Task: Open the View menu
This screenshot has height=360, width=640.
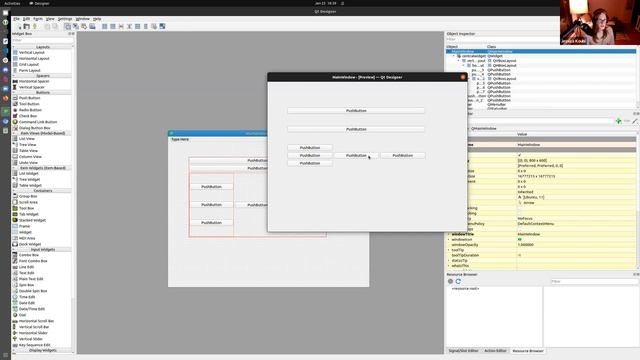Action: pos(50,19)
